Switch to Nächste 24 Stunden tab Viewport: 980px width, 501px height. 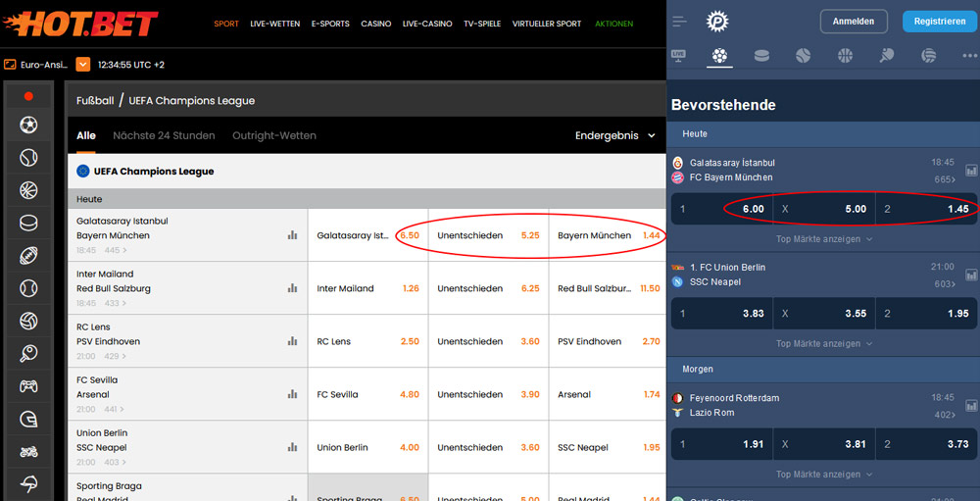pyautogui.click(x=164, y=135)
